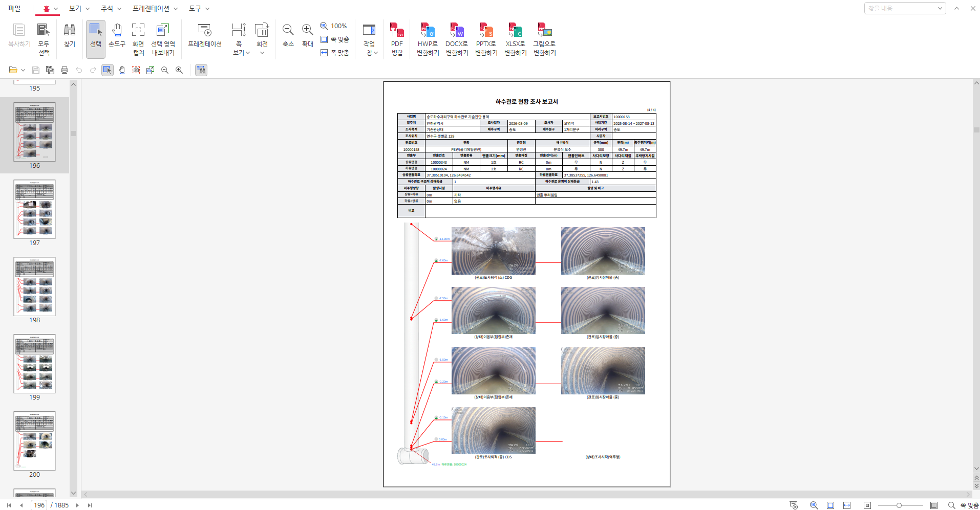The width and height of the screenshot is (980, 510).
Task: Toggle the select tool in the quick toolbar
Action: tap(108, 70)
